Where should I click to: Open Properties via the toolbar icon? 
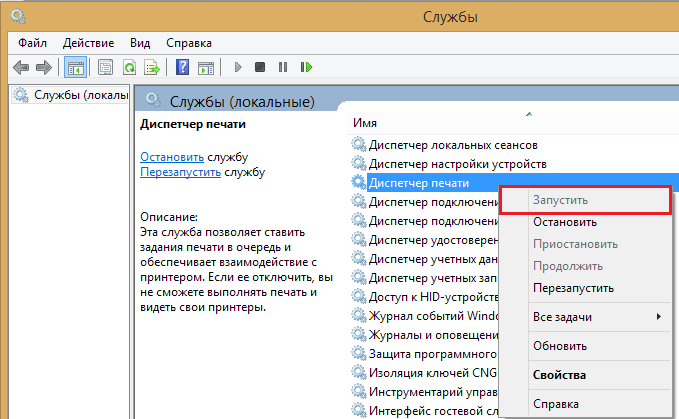105,68
